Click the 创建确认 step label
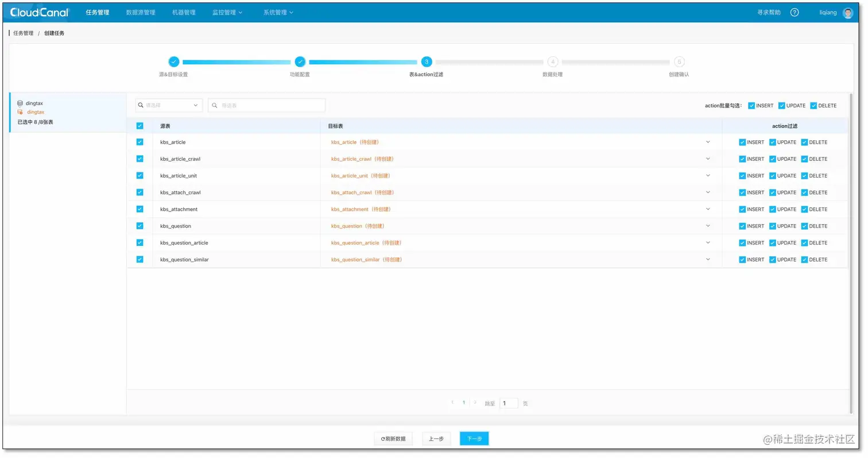Image resolution: width=868 pixels, height=458 pixels. tap(679, 75)
